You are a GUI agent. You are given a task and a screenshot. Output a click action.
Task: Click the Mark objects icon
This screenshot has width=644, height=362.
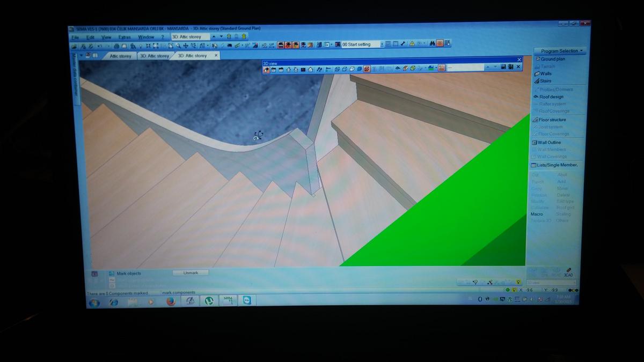click(x=111, y=274)
